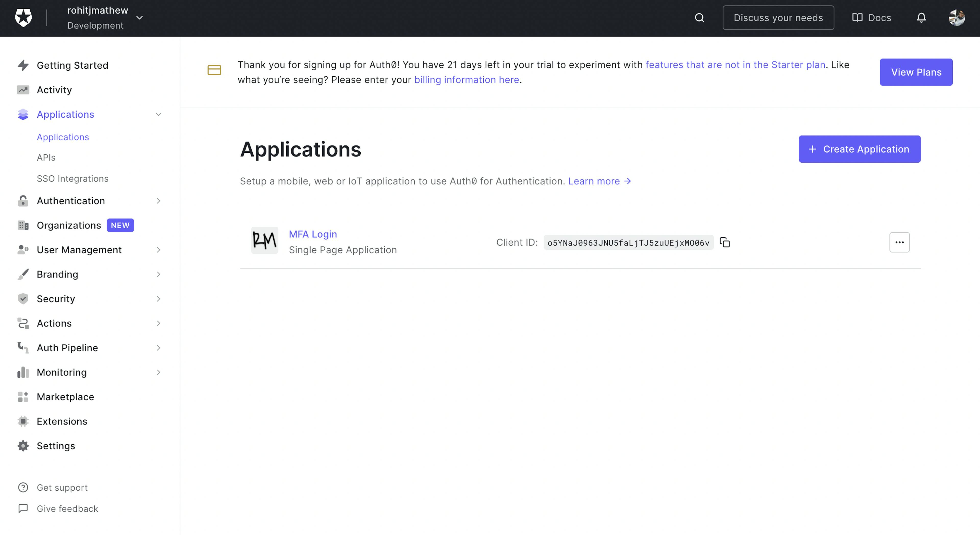Image resolution: width=980 pixels, height=535 pixels.
Task: Click the Security shield icon
Action: [x=22, y=298]
